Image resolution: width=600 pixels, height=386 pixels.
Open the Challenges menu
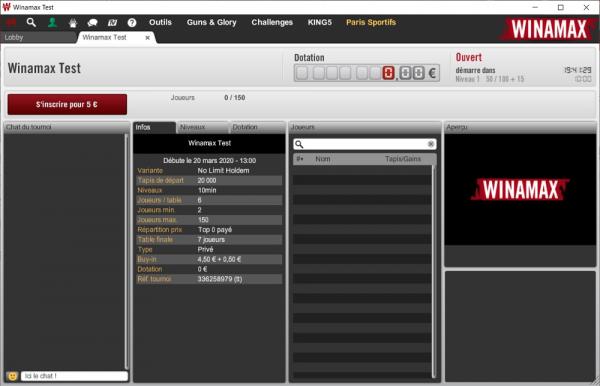[272, 22]
